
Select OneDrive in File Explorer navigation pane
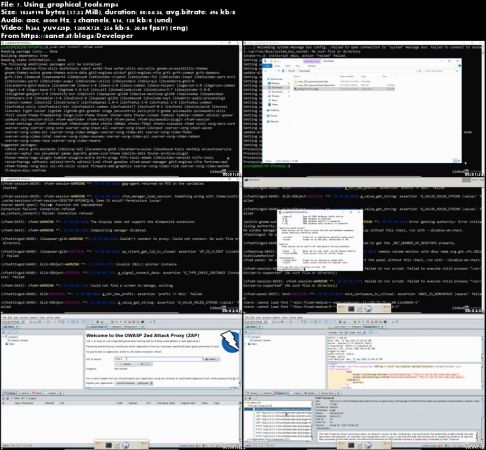(274, 110)
